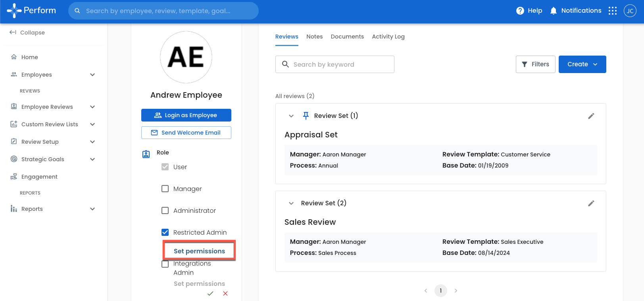Edit Appraisal Set with pencil icon
This screenshot has width=644, height=301.
(591, 116)
